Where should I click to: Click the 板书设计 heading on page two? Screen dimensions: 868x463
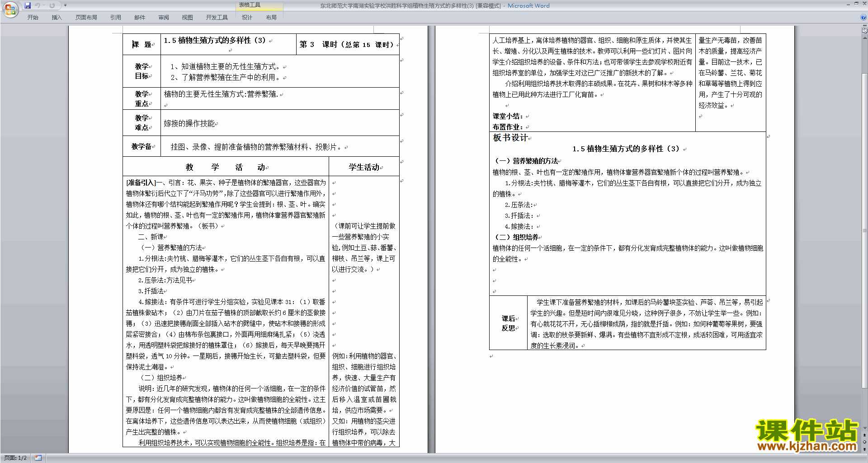coord(510,138)
